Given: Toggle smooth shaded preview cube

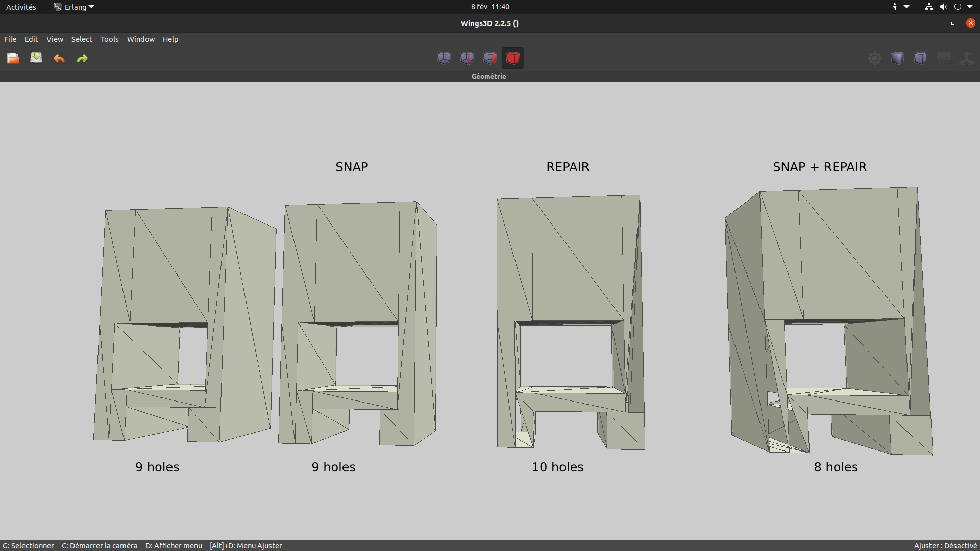Looking at the screenshot, I should (x=897, y=58).
